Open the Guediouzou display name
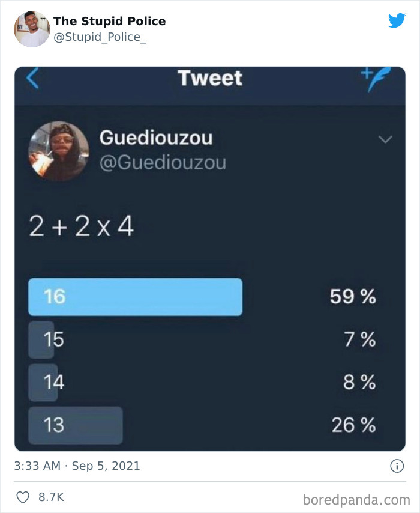Viewport: 420px width, 513px height. (x=155, y=138)
